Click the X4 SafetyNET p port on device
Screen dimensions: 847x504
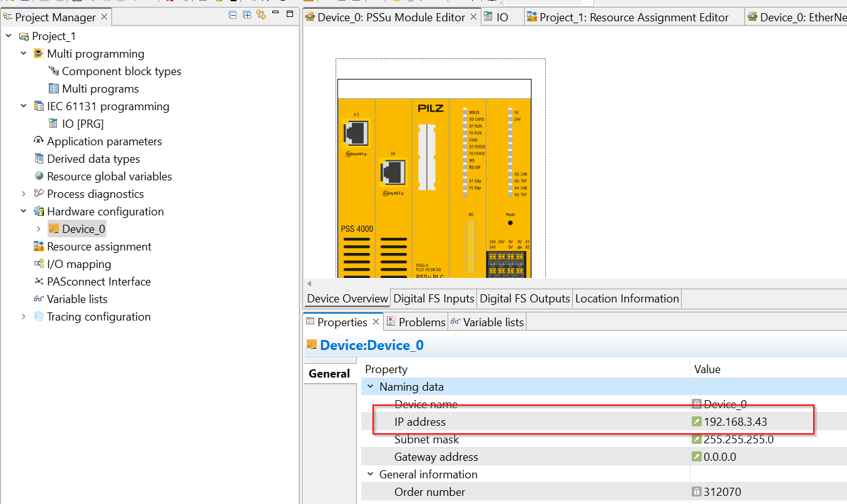click(x=393, y=172)
